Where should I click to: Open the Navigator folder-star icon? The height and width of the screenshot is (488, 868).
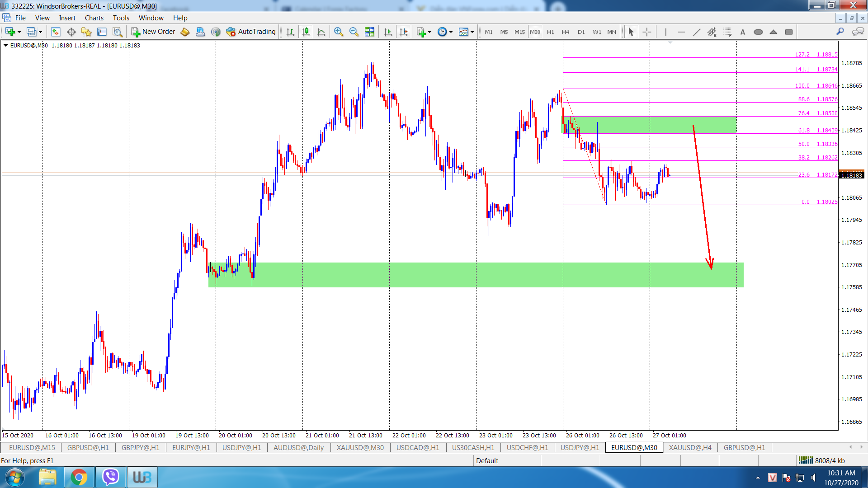(86, 32)
